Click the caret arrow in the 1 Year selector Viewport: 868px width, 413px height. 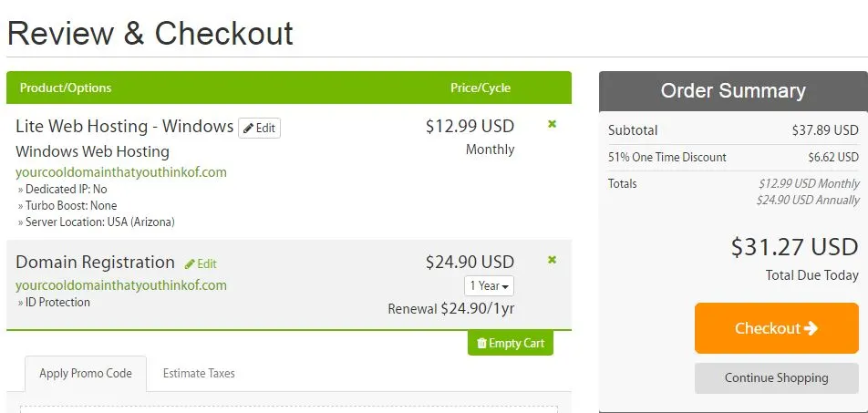tap(505, 286)
